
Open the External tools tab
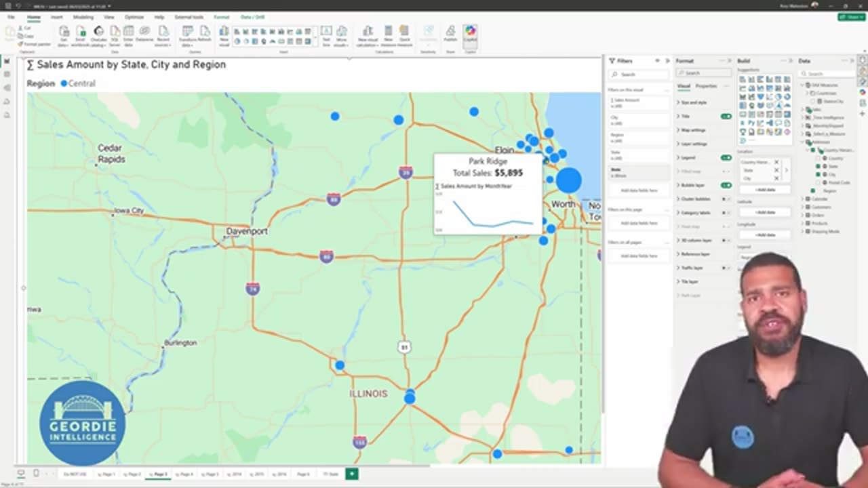189,17
